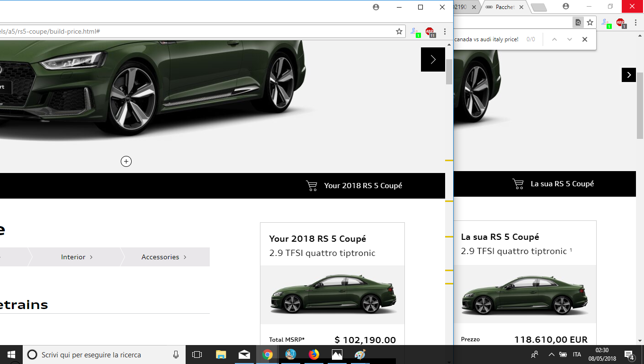The height and width of the screenshot is (364, 644).
Task: Close the find bar
Action: [x=585, y=39]
